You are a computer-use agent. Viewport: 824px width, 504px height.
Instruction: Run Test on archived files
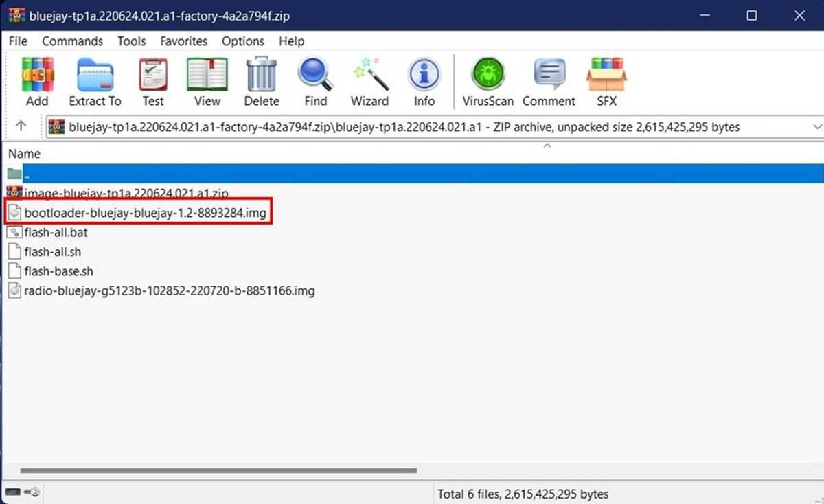pyautogui.click(x=153, y=82)
